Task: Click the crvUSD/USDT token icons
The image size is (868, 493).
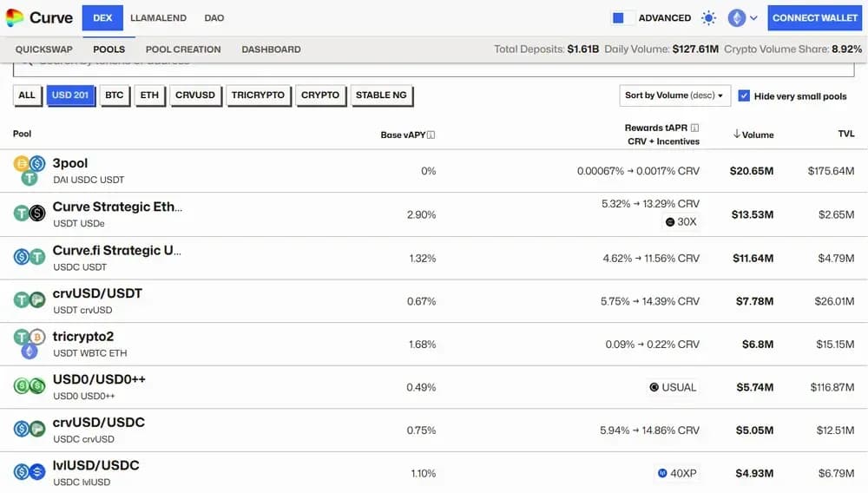Action: point(30,300)
